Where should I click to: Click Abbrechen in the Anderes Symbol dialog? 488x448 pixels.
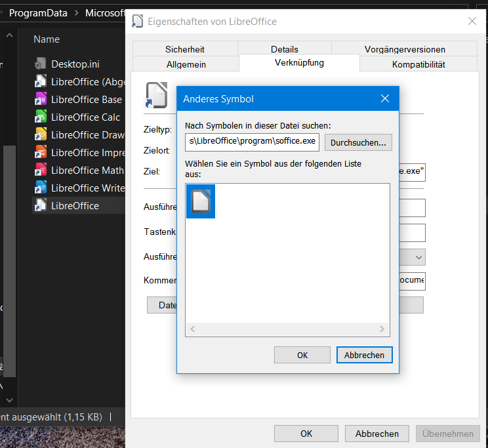[364, 355]
